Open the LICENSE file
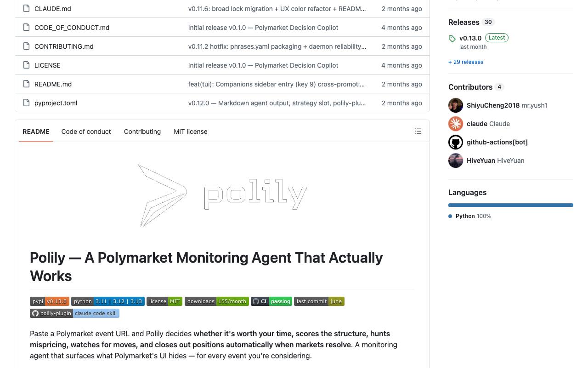This screenshot has height=368, width=588. 47,65
